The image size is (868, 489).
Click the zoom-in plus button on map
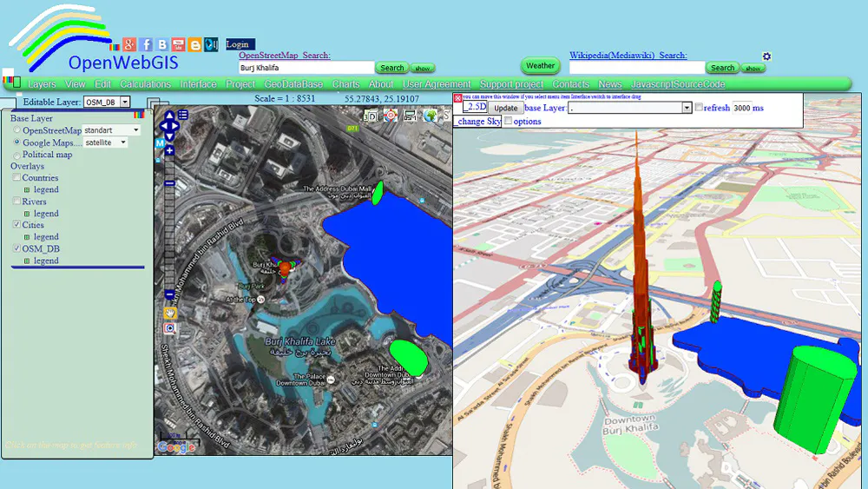coord(169,151)
